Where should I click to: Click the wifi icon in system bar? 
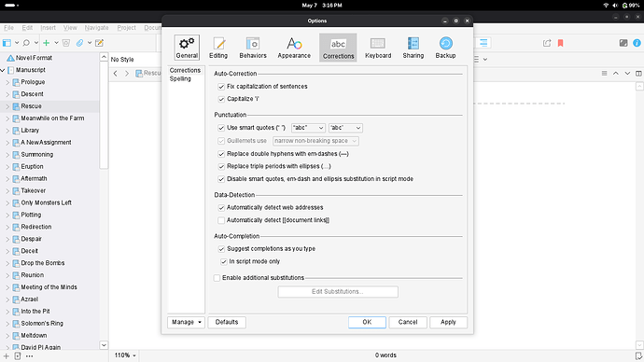(x=606, y=6)
